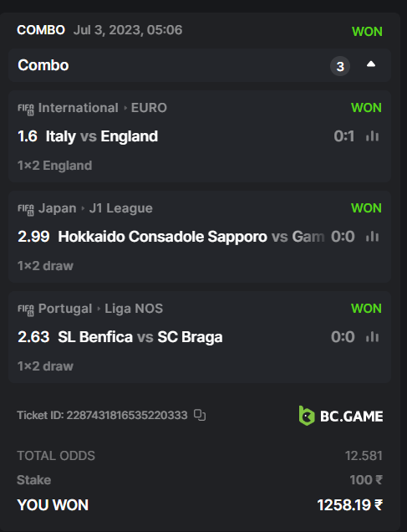The width and height of the screenshot is (407, 532).
Task: Click the 0:1 score for Italy vs England
Action: [x=344, y=136]
